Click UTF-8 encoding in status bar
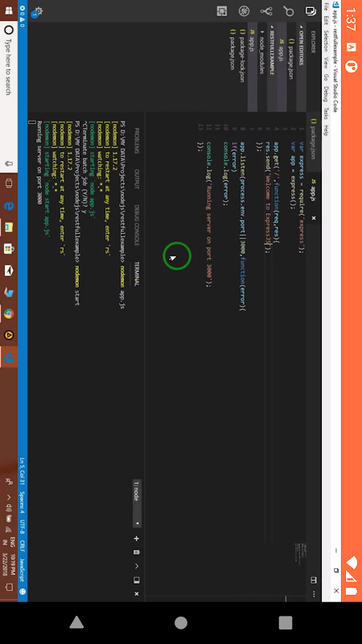362x644 pixels. point(23,528)
